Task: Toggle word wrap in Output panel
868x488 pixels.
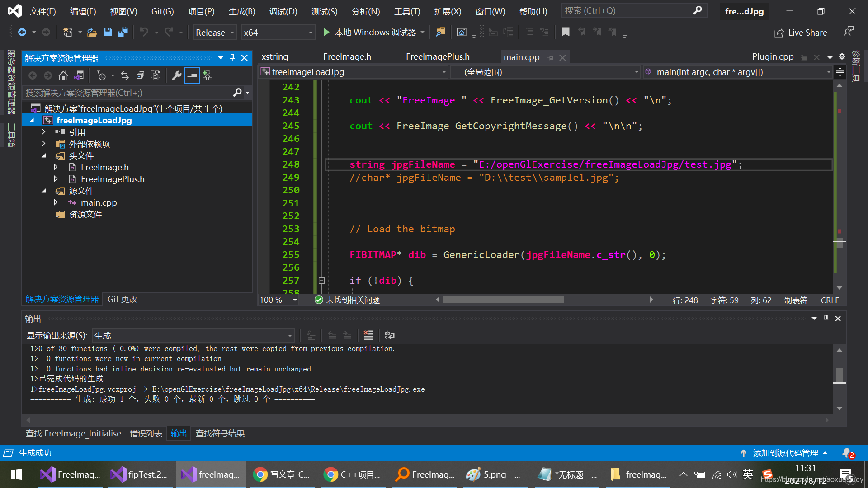Action: click(389, 335)
